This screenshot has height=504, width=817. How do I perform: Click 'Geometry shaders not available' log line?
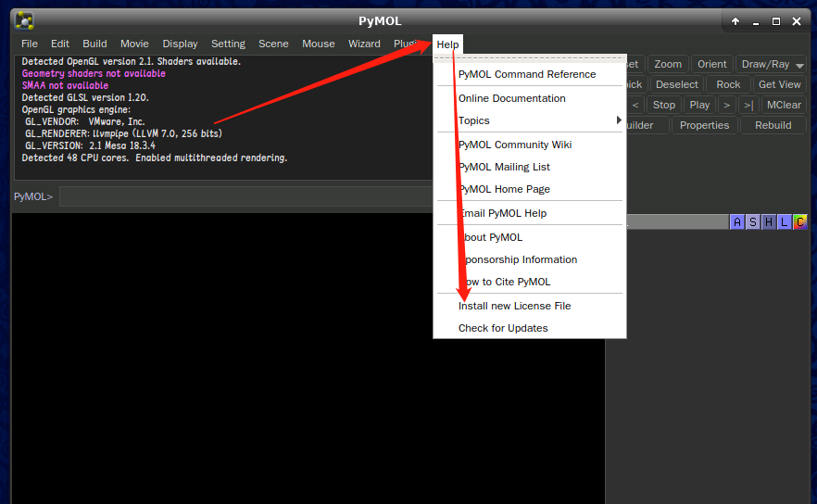(x=94, y=73)
